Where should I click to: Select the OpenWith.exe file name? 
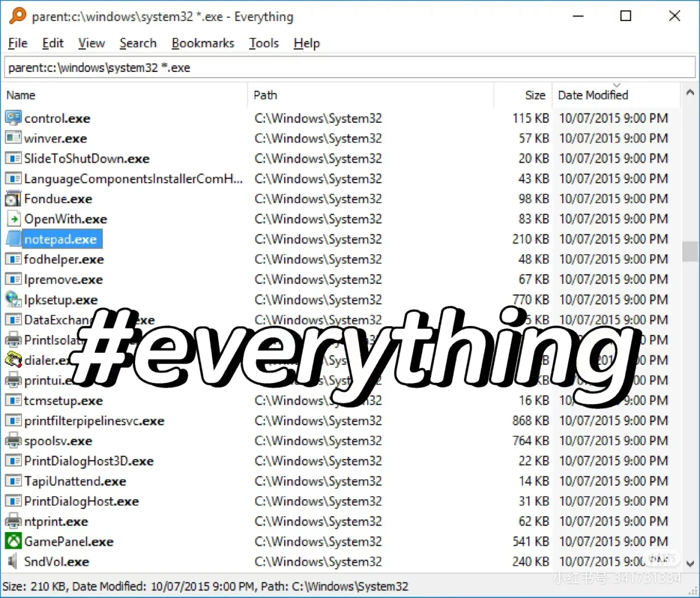coord(65,219)
